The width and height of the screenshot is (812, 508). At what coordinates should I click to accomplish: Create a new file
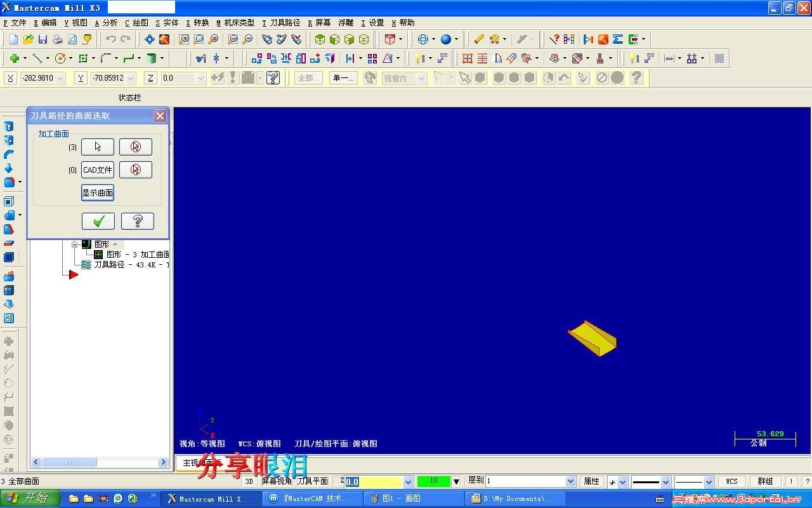point(13,39)
